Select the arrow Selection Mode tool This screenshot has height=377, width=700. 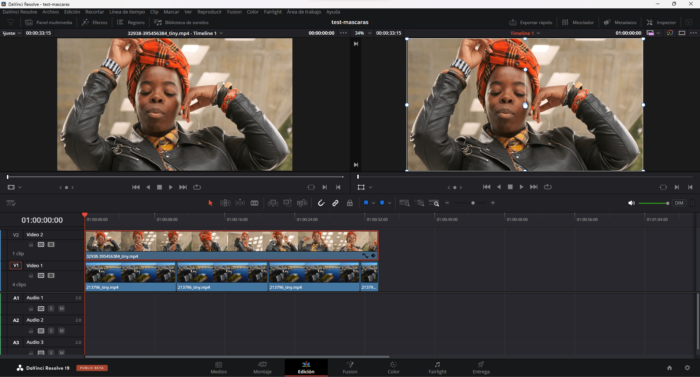(x=210, y=203)
